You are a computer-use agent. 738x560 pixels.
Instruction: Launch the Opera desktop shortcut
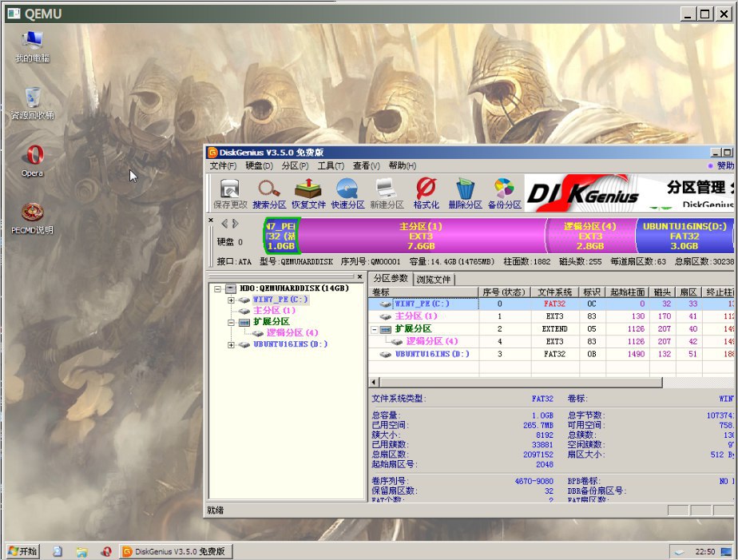32,161
